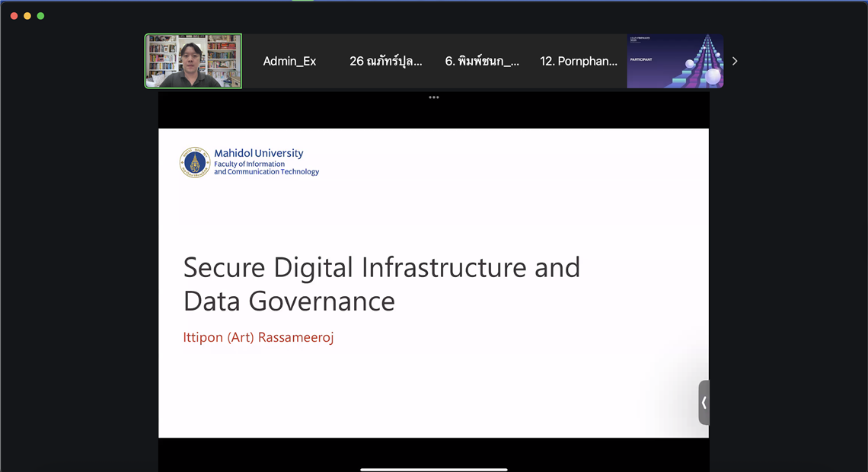Click the right chevron to show more participants
868x472 pixels.
[x=735, y=61]
